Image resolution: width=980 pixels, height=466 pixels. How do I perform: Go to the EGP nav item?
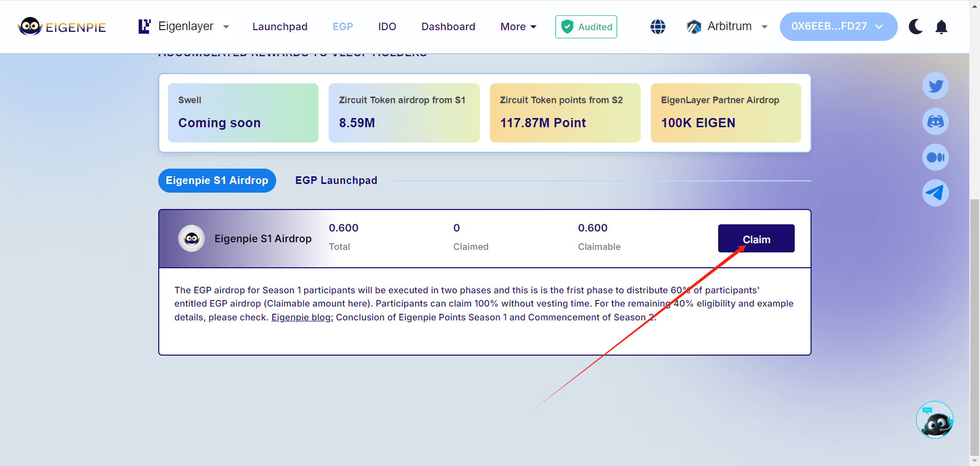coord(342,27)
